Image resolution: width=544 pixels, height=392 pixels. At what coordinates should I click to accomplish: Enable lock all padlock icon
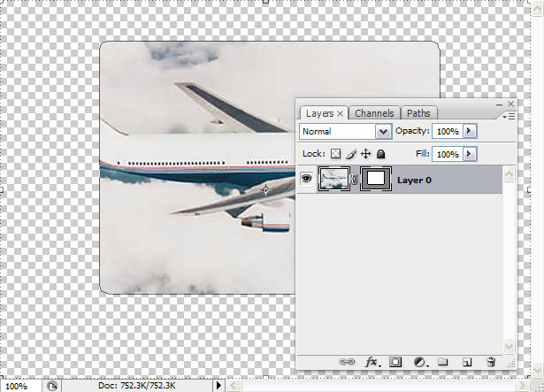pyautogui.click(x=380, y=154)
